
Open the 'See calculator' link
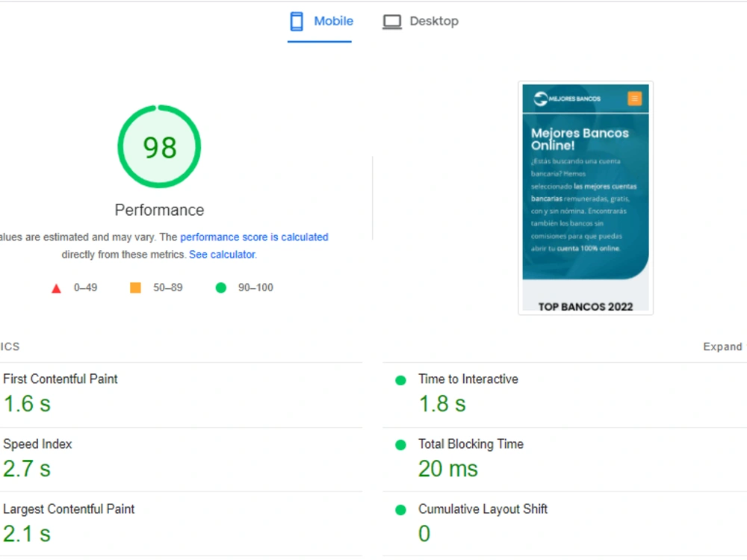point(223,255)
